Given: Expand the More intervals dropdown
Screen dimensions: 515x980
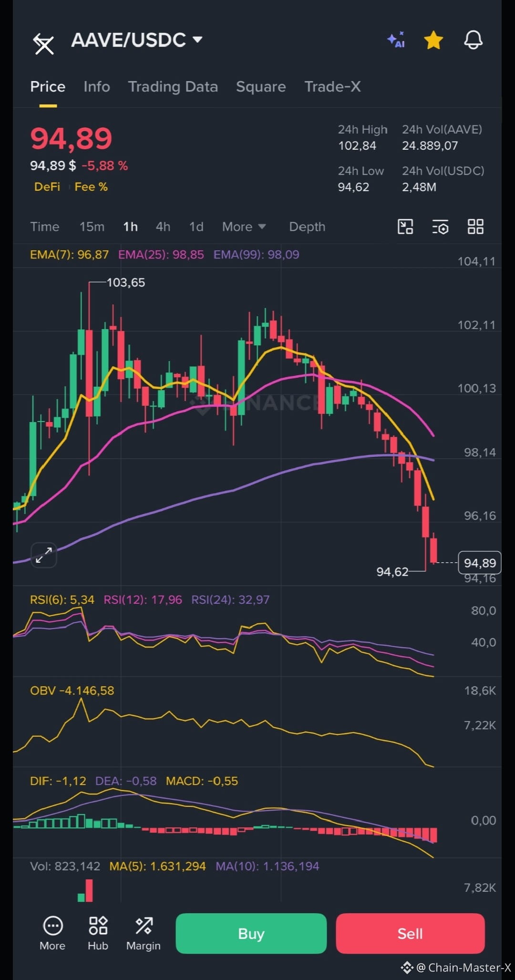Looking at the screenshot, I should (244, 227).
